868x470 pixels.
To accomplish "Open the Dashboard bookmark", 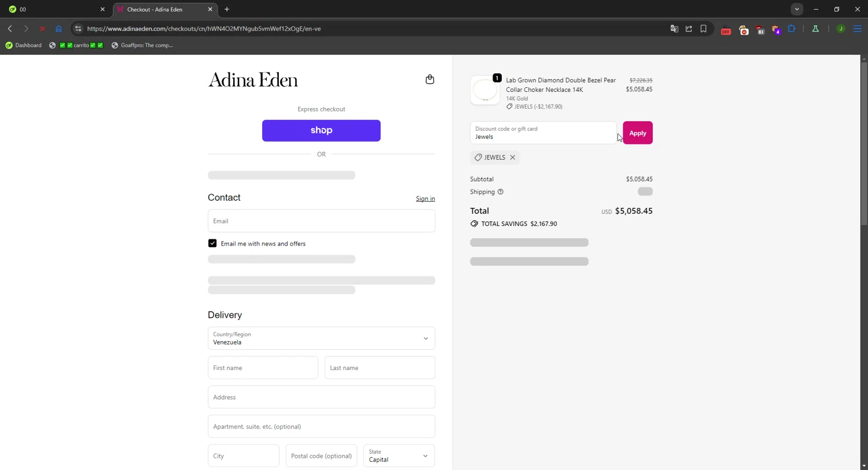I will click(x=23, y=45).
